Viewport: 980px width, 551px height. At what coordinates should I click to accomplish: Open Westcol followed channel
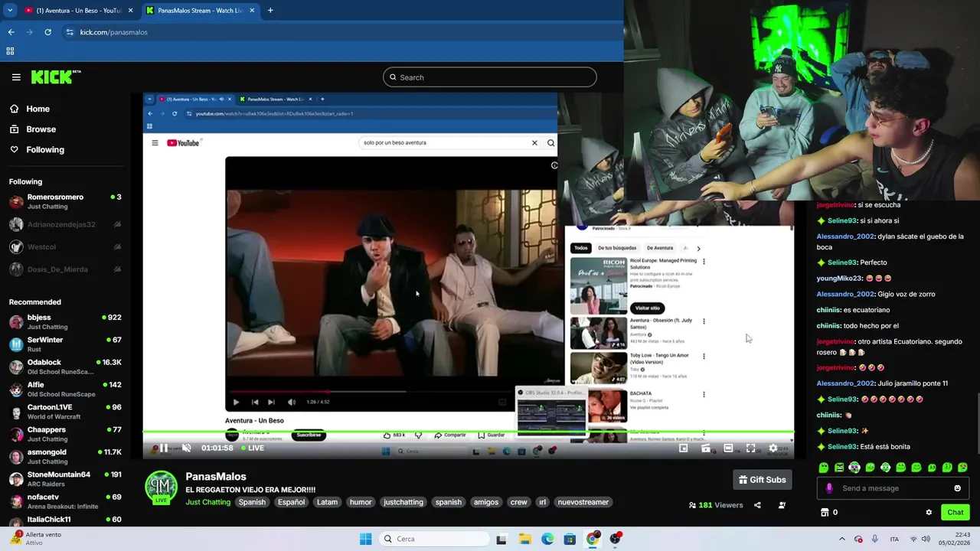[65, 247]
